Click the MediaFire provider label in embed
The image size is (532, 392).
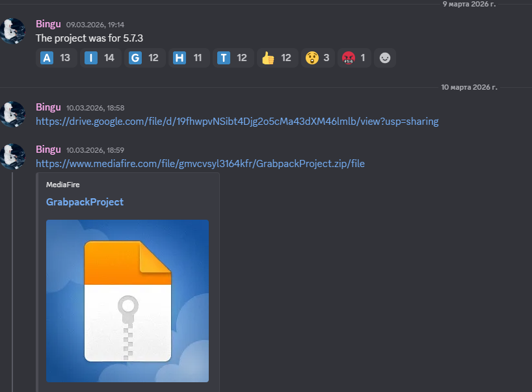click(63, 185)
